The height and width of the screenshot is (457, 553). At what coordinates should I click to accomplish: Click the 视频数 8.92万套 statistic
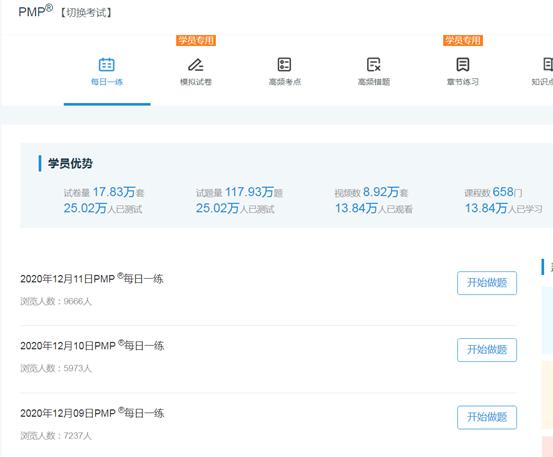(371, 192)
